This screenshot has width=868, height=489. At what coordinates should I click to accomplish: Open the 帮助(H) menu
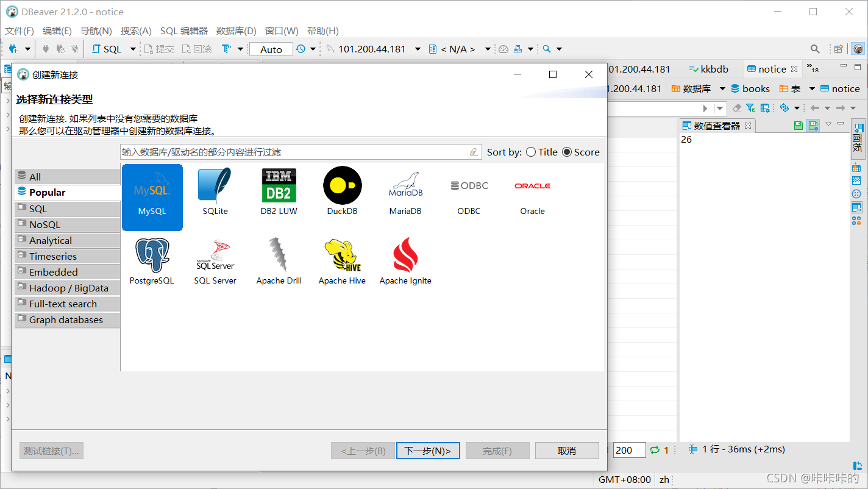(x=323, y=30)
